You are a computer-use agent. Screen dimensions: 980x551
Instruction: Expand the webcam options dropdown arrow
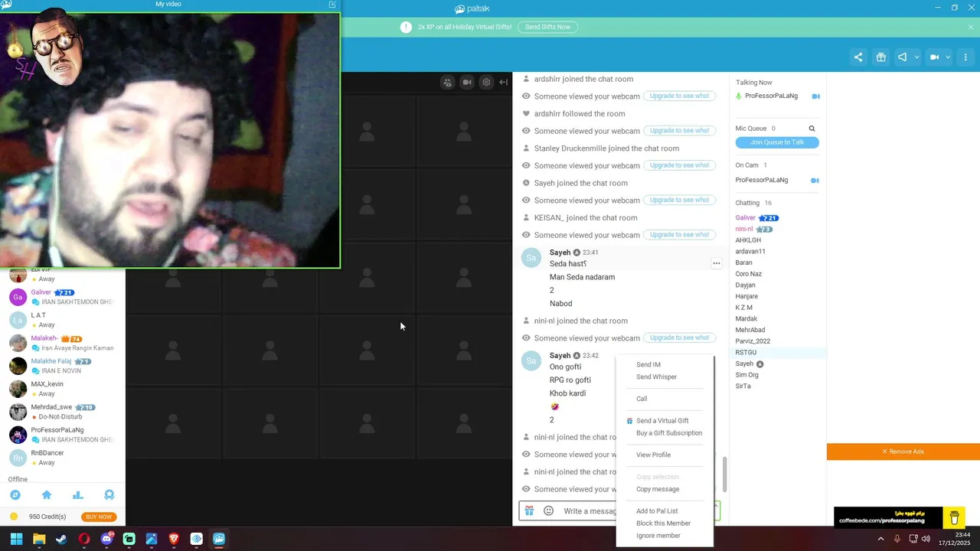coord(948,57)
